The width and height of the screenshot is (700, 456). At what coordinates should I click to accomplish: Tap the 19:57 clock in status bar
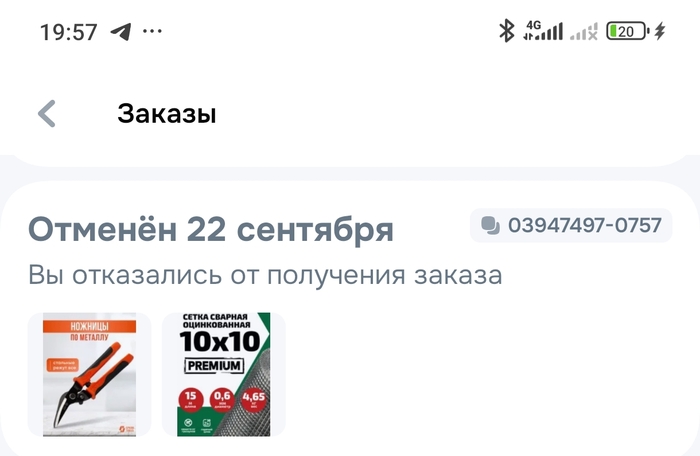click(69, 32)
